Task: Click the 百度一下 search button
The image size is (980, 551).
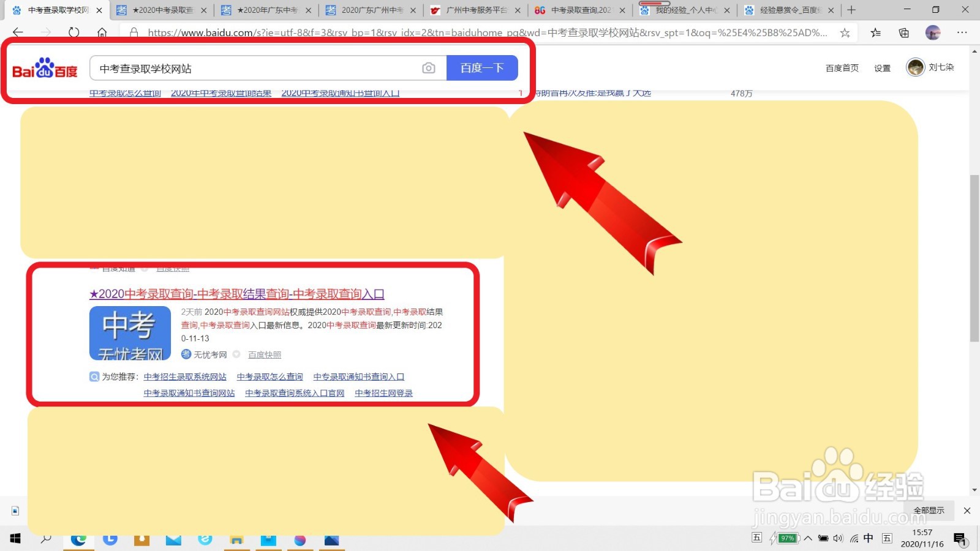Action: click(482, 68)
